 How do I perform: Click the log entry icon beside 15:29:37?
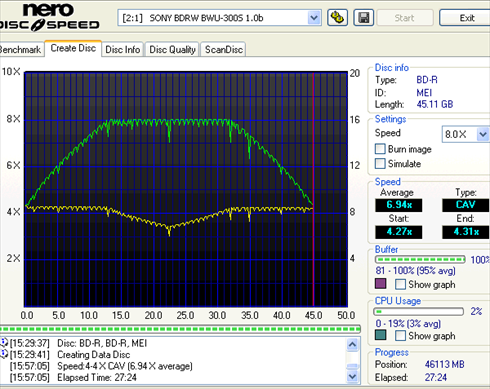pos(4,342)
